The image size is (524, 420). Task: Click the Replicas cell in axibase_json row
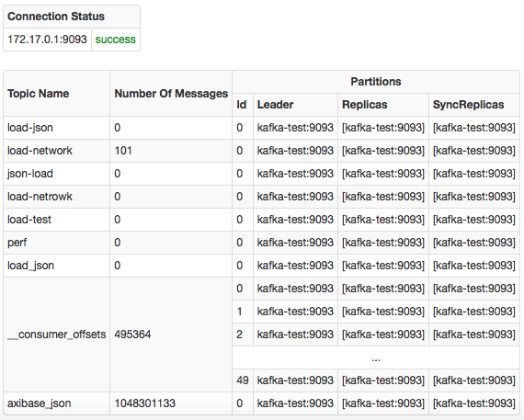coord(383,403)
